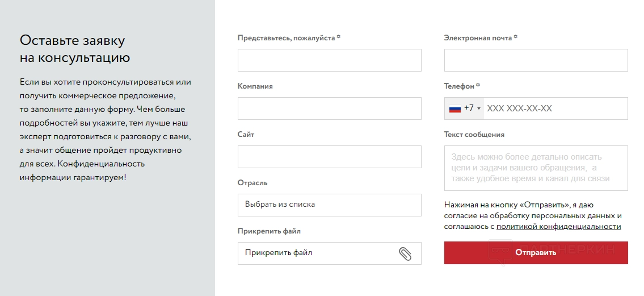Image resolution: width=644 pixels, height=296 pixels.
Task: Click the 'Электронная почта' label
Action: [x=478, y=38]
